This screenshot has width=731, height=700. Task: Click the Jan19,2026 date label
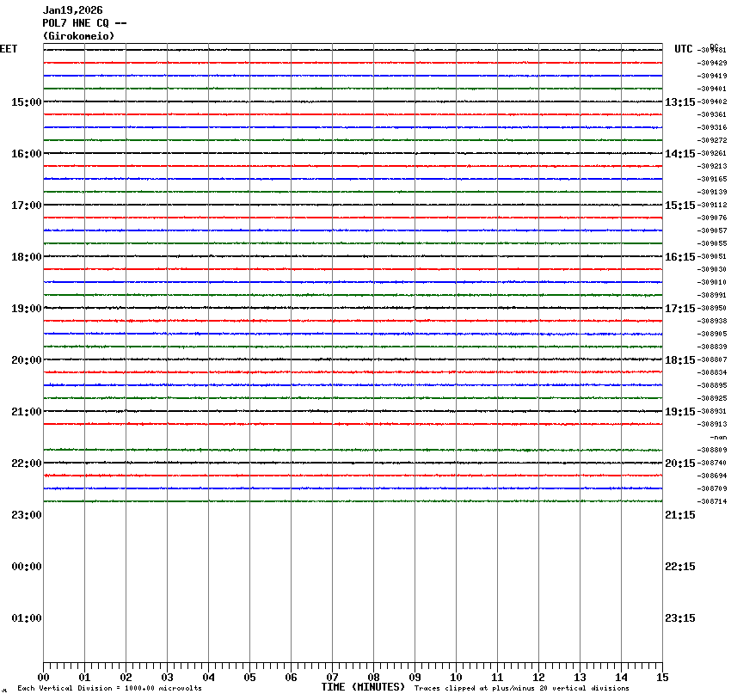[x=72, y=10]
